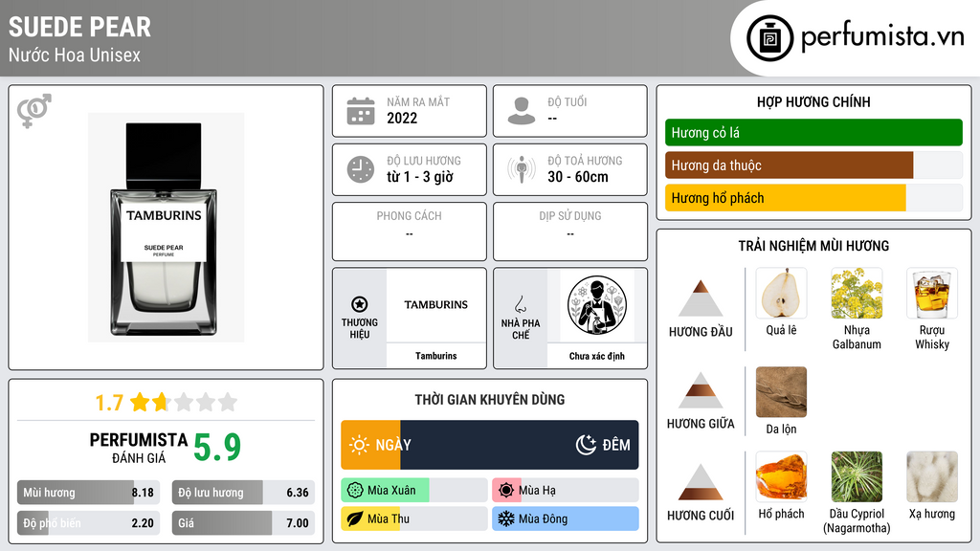The width and height of the screenshot is (980, 551).
Task: Click the Hợp hương chính heading
Action: (x=813, y=101)
